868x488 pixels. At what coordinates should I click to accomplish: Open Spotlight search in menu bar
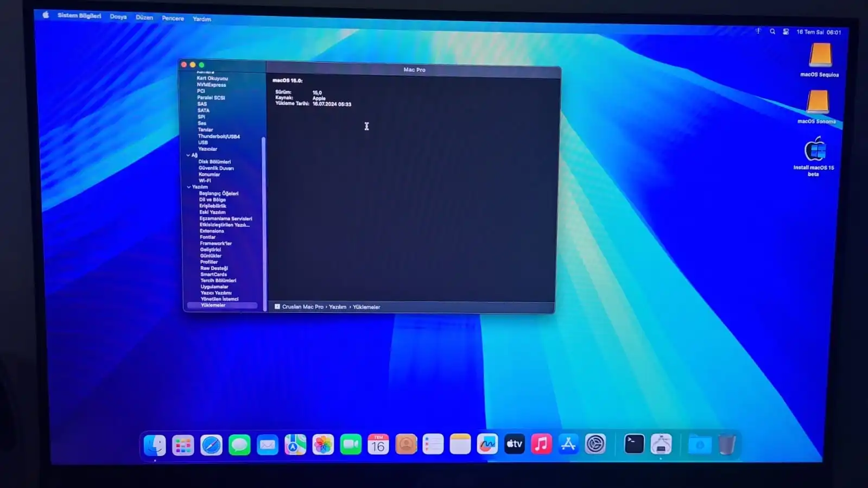(772, 31)
